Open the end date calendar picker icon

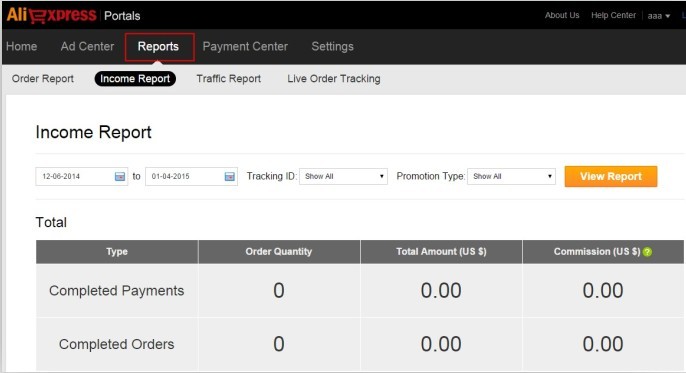[x=229, y=177]
